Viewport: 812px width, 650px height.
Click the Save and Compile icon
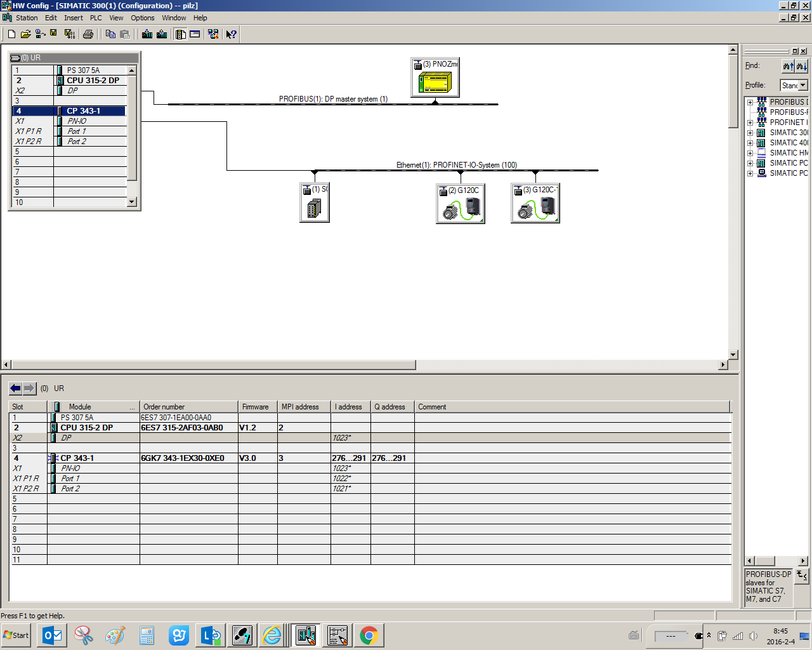click(69, 34)
